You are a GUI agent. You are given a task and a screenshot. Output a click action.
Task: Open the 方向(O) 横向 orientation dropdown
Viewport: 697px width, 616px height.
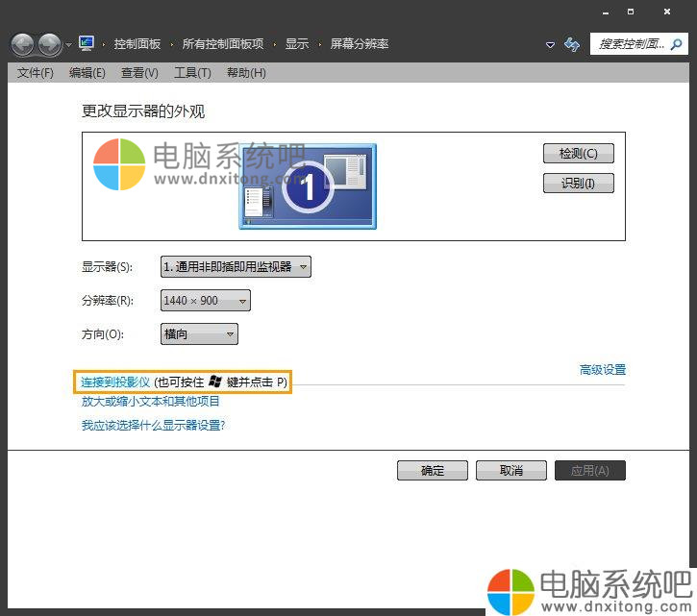[199, 333]
